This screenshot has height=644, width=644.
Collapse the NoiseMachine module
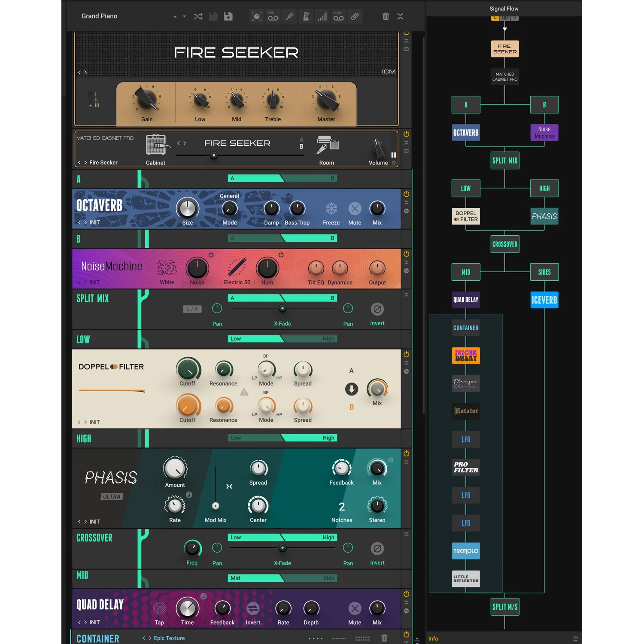[x=406, y=262]
